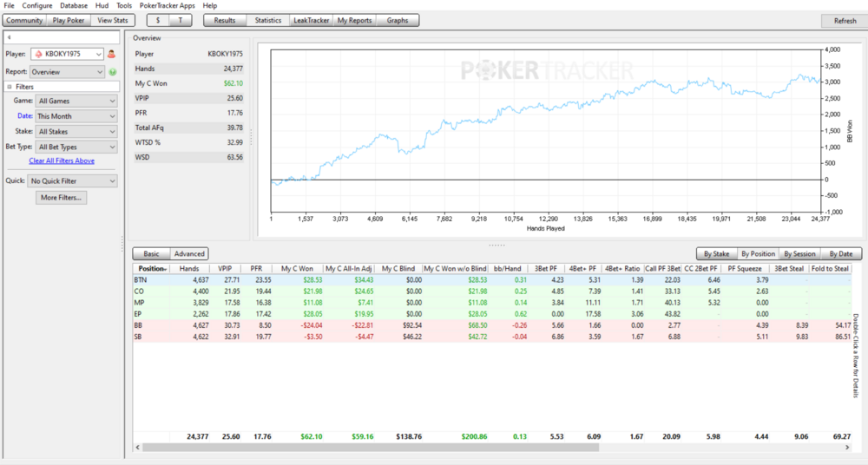Switch to the LeakTracker tab
The width and height of the screenshot is (868, 465).
311,20
